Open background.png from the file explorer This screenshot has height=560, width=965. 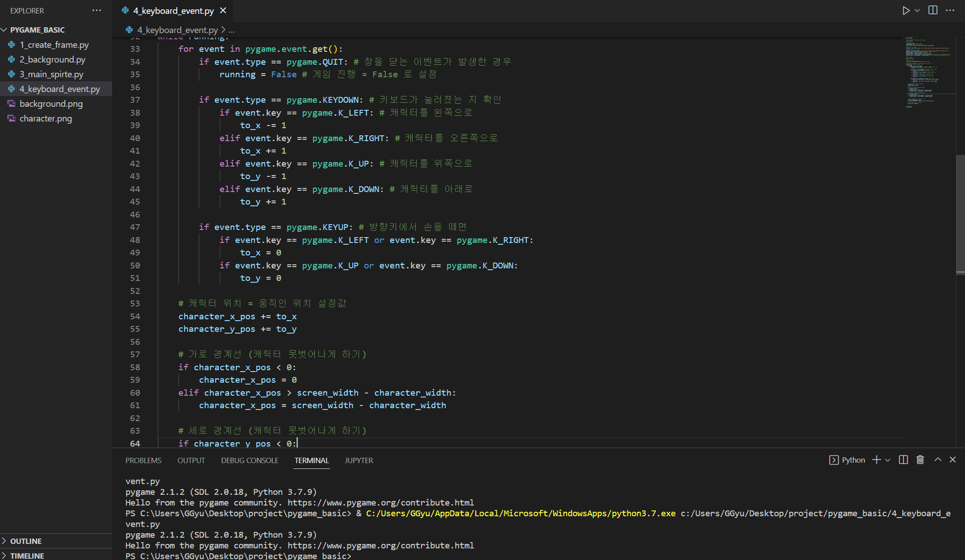click(51, 104)
